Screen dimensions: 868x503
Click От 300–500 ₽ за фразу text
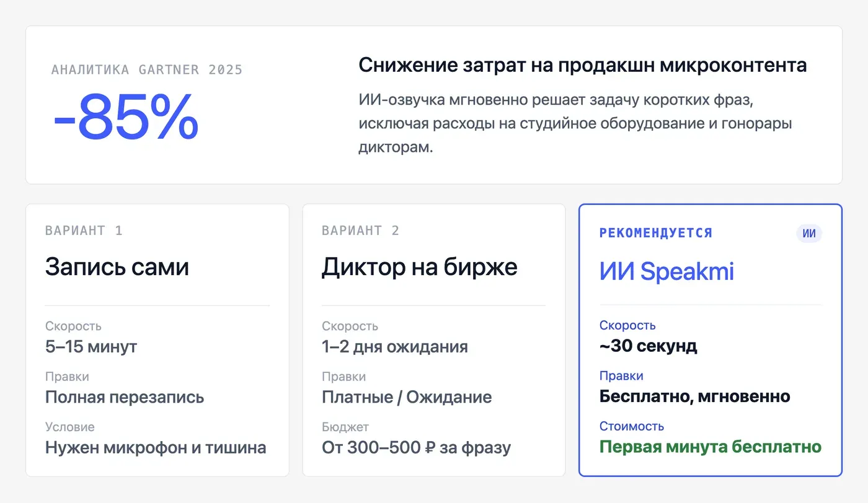(x=417, y=447)
